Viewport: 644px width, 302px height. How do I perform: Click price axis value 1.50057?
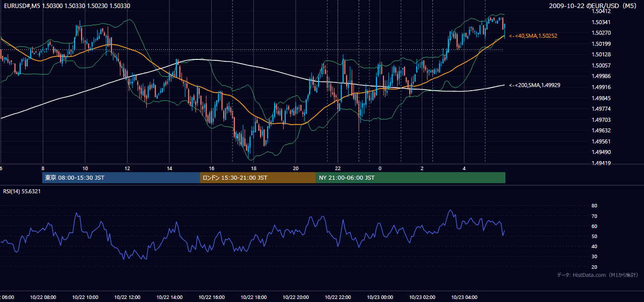[601, 65]
